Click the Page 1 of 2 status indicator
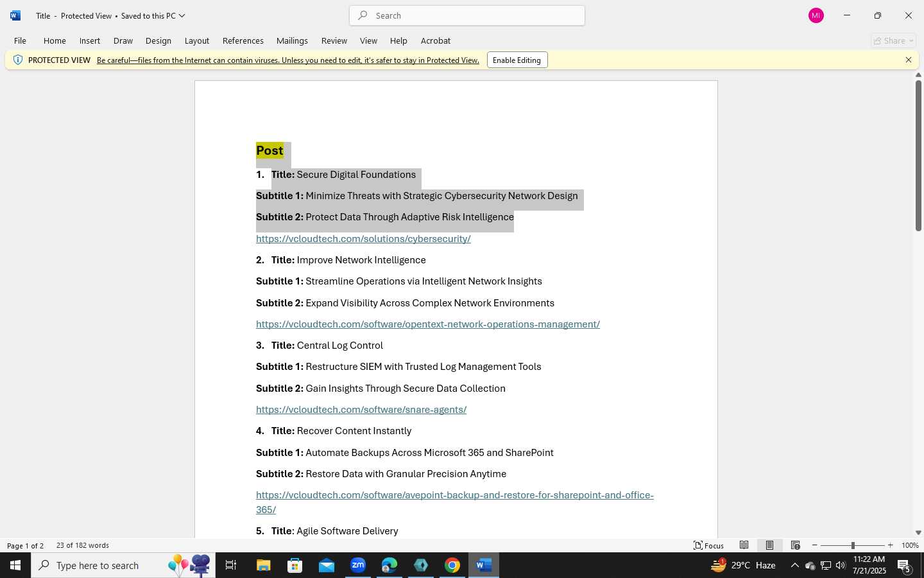 pos(26,545)
